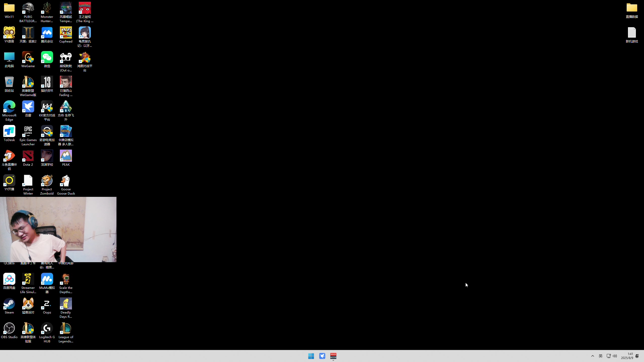Select the Oopz app icon
The height and width of the screenshot is (362, 644).
click(x=47, y=306)
